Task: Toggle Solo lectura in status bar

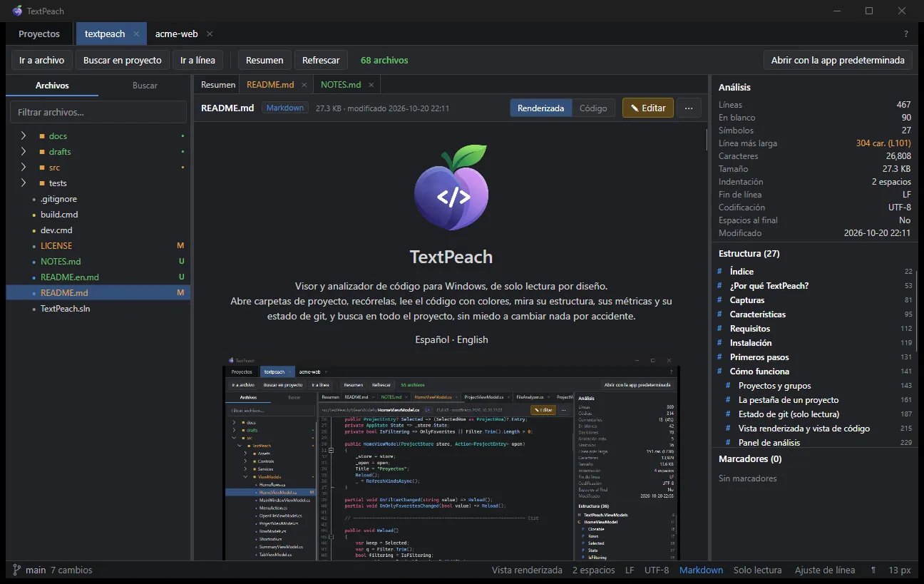Action: (757, 570)
